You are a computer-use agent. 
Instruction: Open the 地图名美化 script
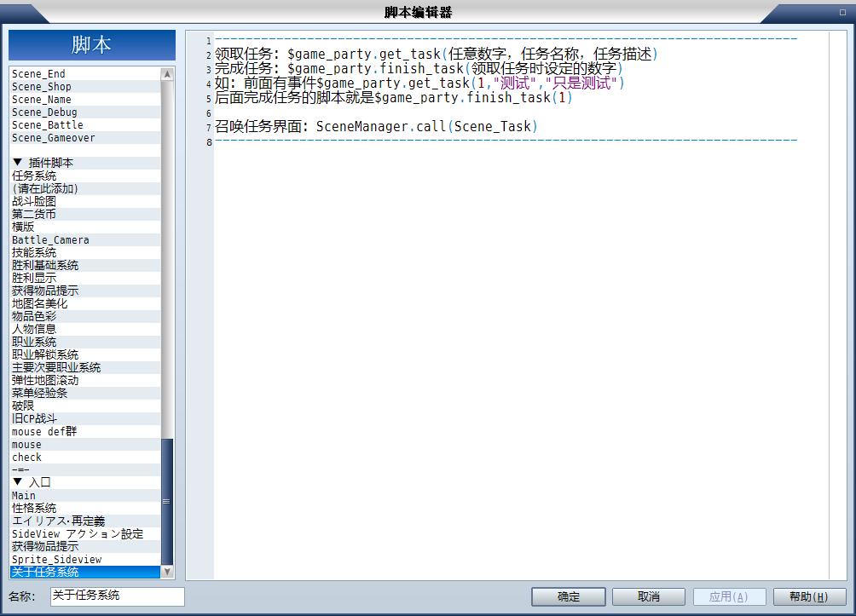coord(86,303)
